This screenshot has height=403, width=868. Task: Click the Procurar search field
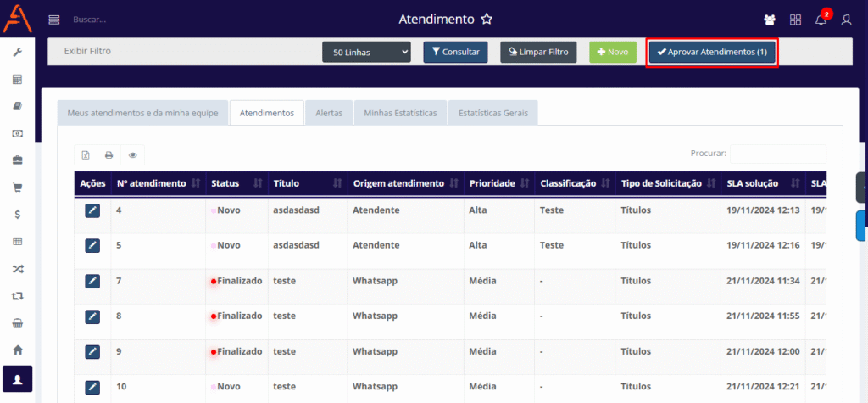(777, 154)
